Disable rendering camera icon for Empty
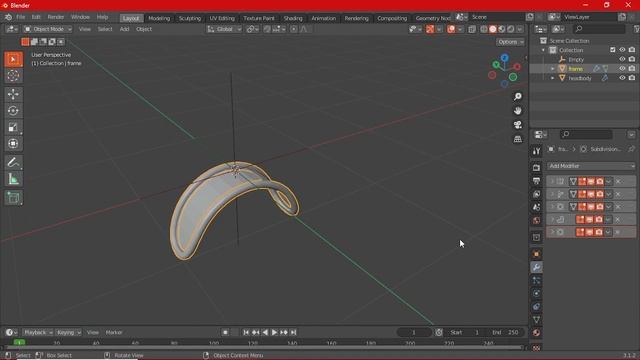The width and height of the screenshot is (640, 360). 632,59
